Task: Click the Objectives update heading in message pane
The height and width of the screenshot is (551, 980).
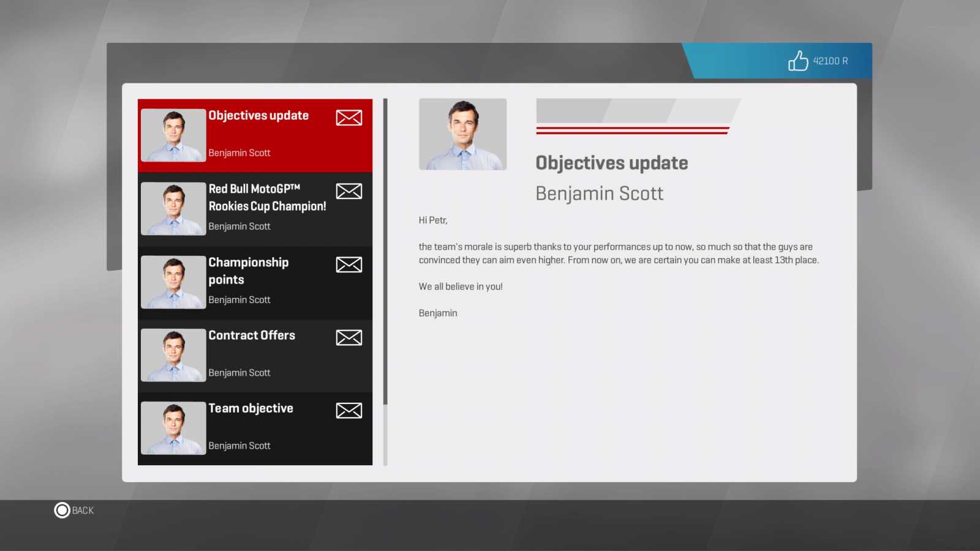Action: coord(611,163)
